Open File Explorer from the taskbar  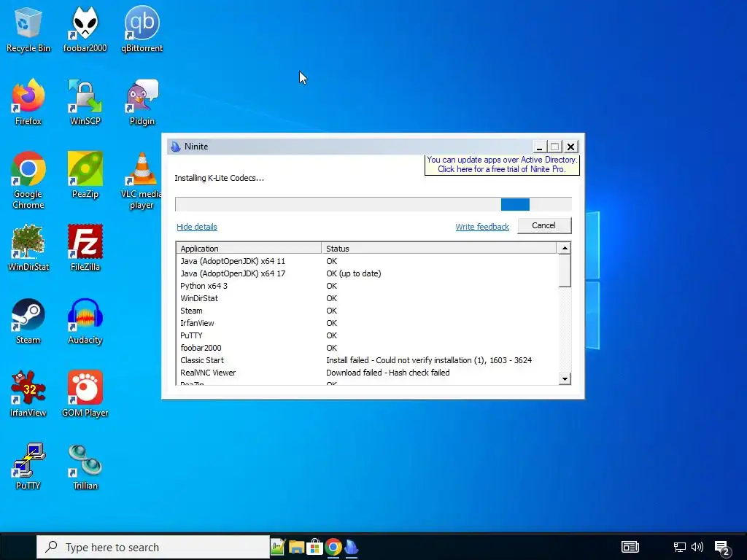pos(296,547)
